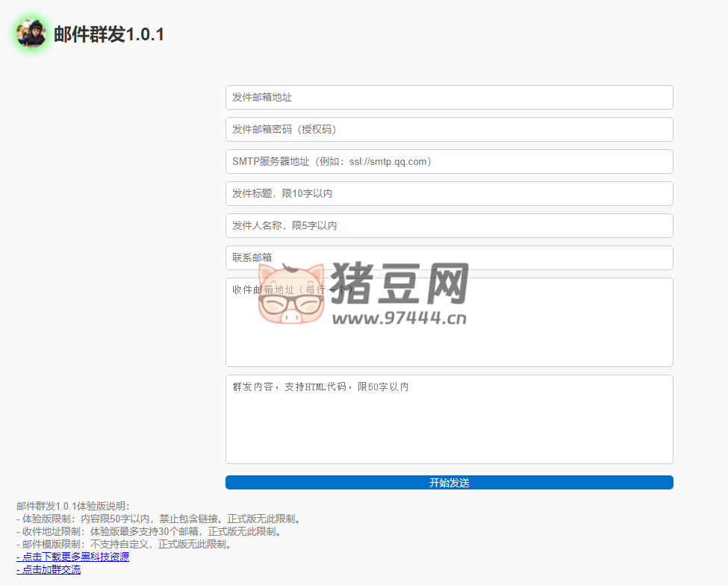The height and width of the screenshot is (585, 728).
Task: Click the 点击加群交流 group chat link
Action: [47, 569]
